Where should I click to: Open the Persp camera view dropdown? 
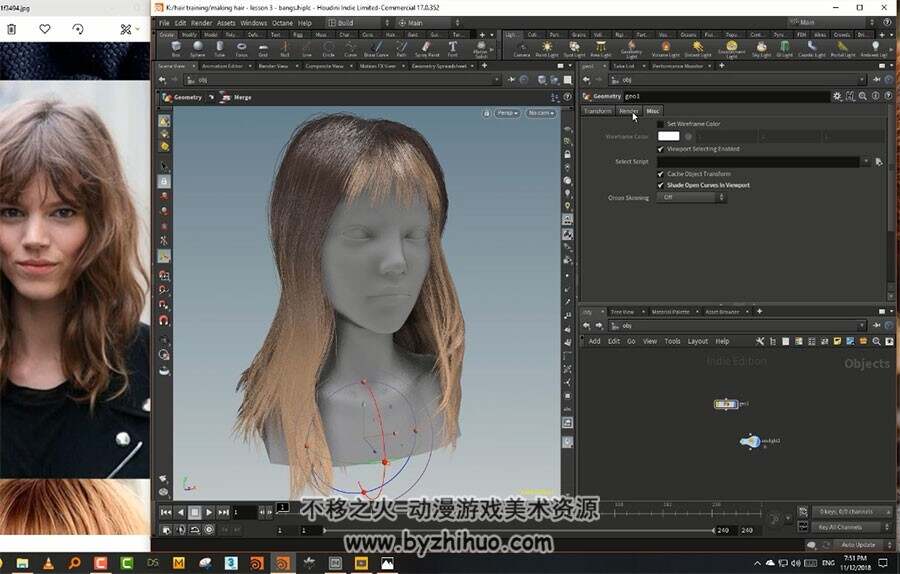(507, 113)
